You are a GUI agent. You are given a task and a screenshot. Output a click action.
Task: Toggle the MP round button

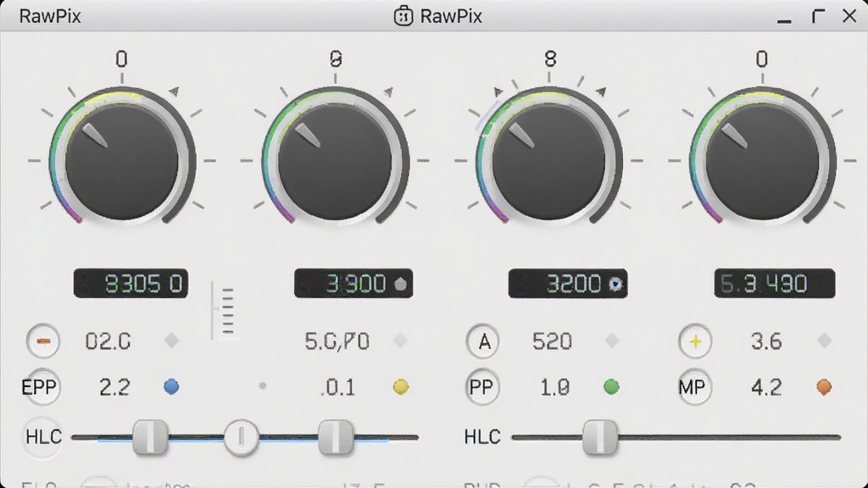click(694, 386)
